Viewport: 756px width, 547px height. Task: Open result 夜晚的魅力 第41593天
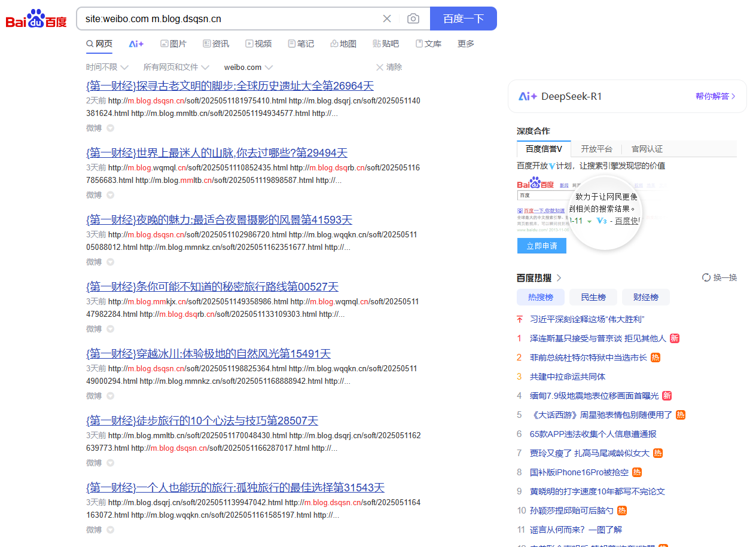219,219
